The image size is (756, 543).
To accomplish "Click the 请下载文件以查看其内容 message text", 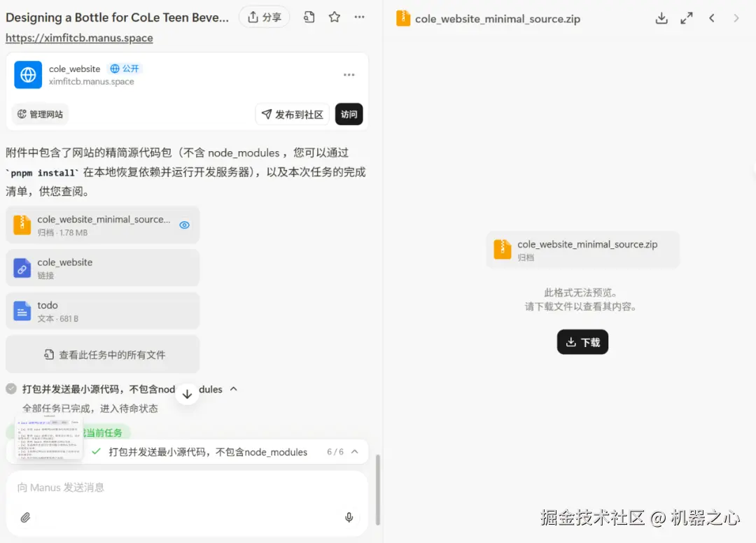I will [580, 306].
